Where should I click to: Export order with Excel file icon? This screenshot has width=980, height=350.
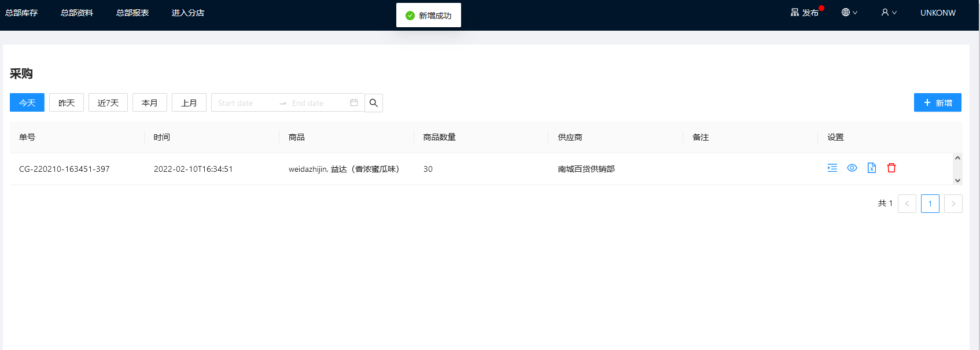(x=872, y=168)
